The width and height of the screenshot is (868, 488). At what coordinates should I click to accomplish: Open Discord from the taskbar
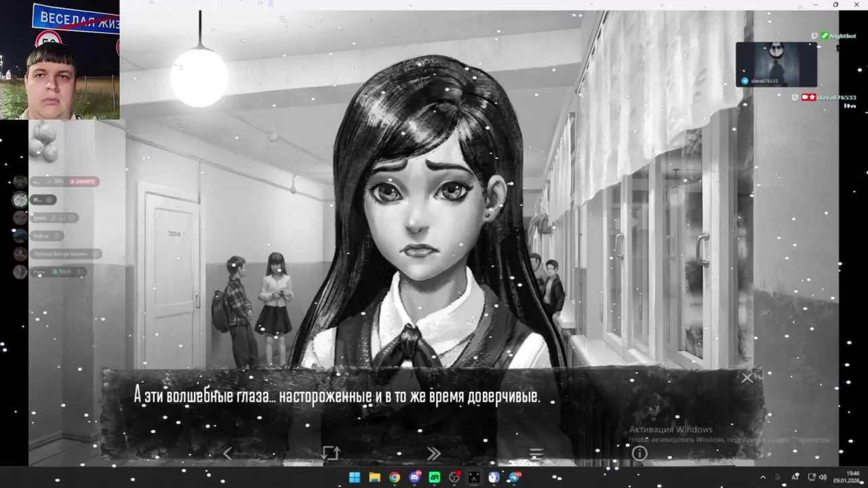coord(414,477)
